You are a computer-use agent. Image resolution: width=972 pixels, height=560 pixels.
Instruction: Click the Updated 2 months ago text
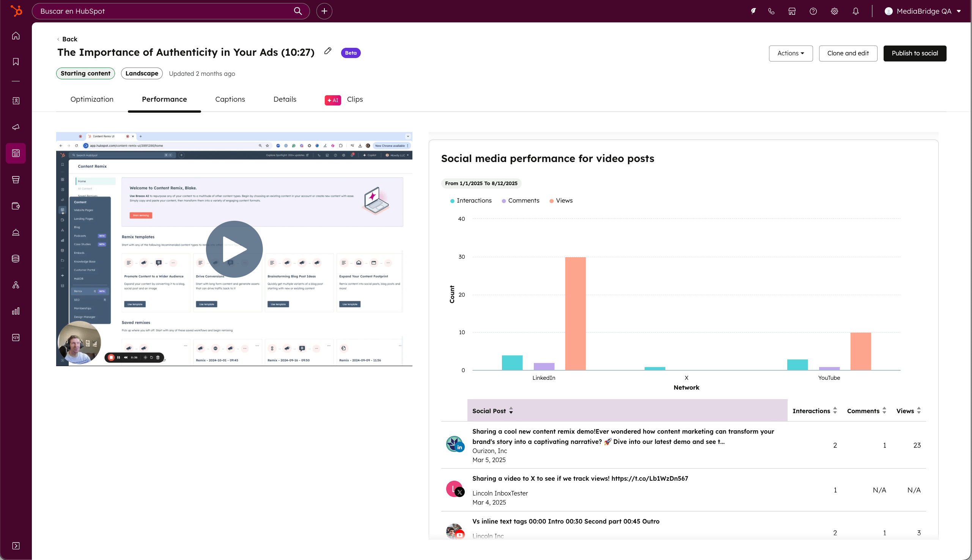(202, 74)
